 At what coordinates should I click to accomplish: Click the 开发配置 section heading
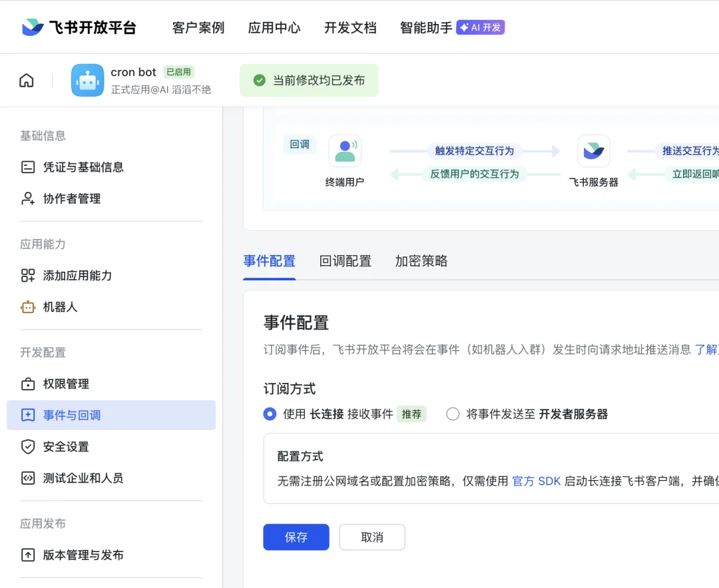tap(43, 352)
